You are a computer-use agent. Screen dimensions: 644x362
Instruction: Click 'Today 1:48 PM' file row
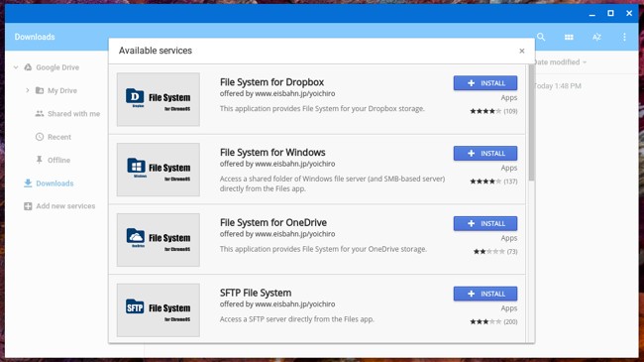pos(558,86)
